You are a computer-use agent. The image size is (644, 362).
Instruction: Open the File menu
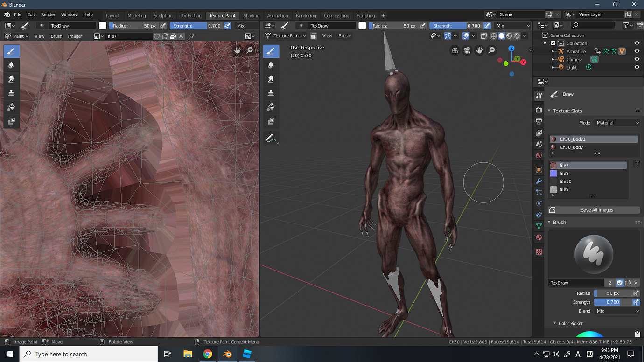pyautogui.click(x=18, y=15)
